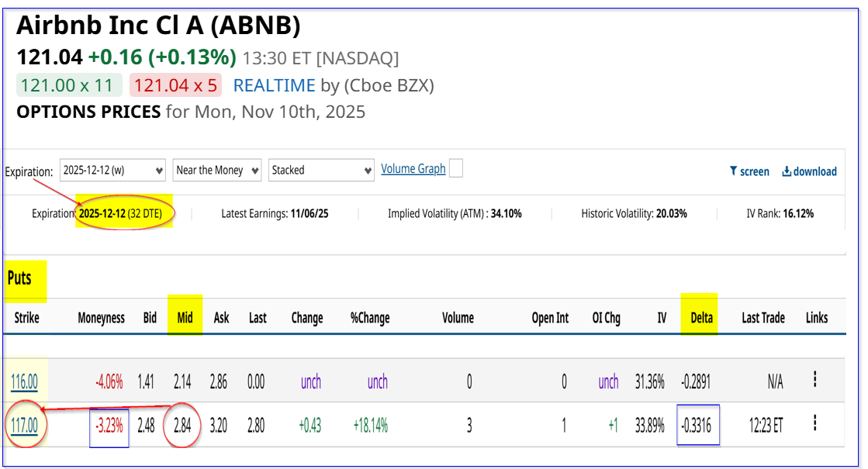Sort by the Last Trade column
The width and height of the screenshot is (868, 469).
763,318
